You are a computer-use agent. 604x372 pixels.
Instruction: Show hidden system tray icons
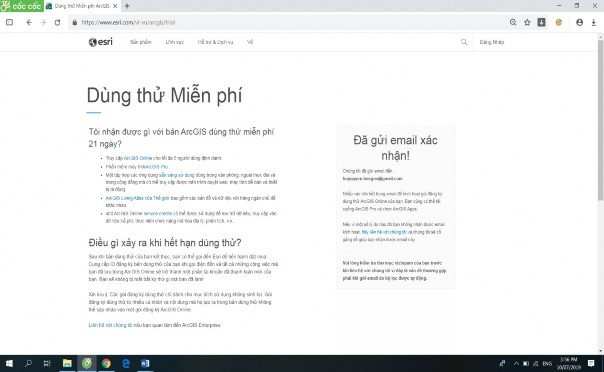(x=516, y=363)
